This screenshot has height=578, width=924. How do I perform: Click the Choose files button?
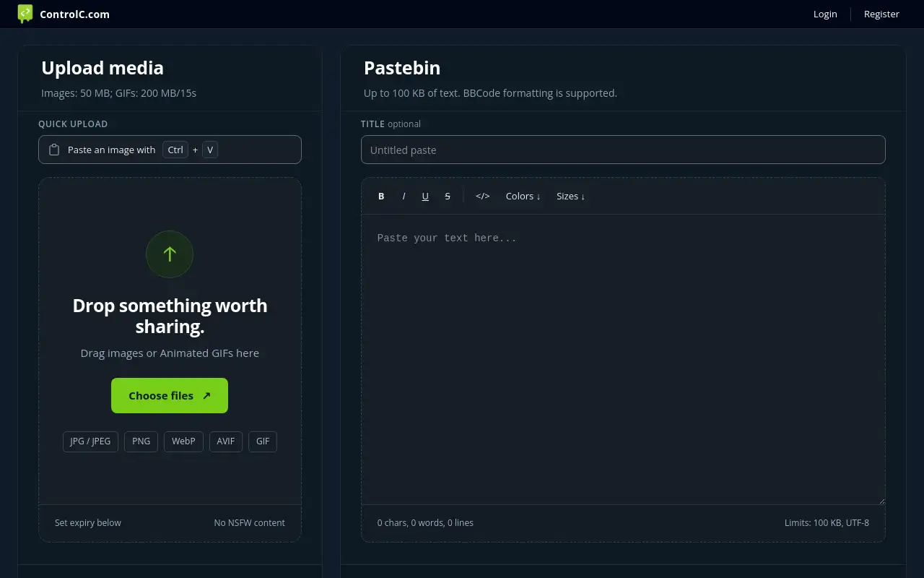(170, 395)
